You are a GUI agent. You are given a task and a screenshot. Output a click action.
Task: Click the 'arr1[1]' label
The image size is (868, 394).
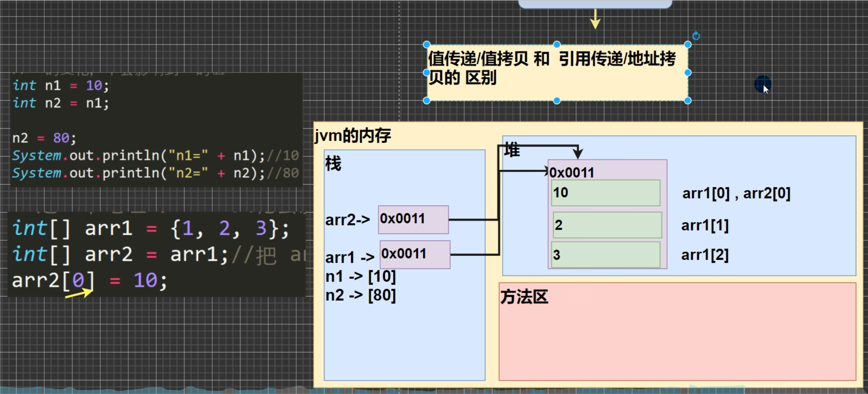tap(705, 225)
